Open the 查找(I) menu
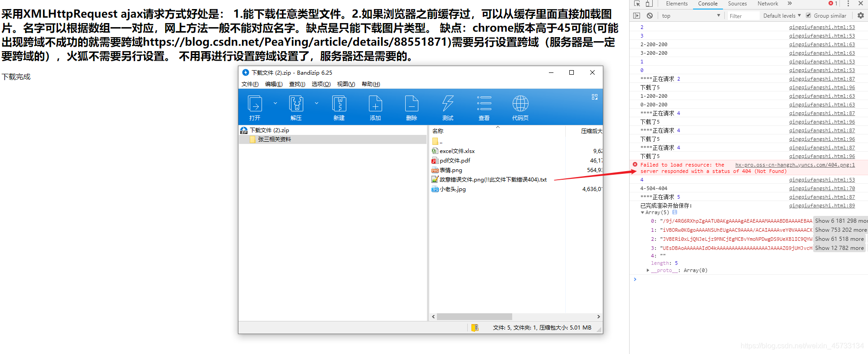This screenshot has height=354, width=868. pos(297,84)
